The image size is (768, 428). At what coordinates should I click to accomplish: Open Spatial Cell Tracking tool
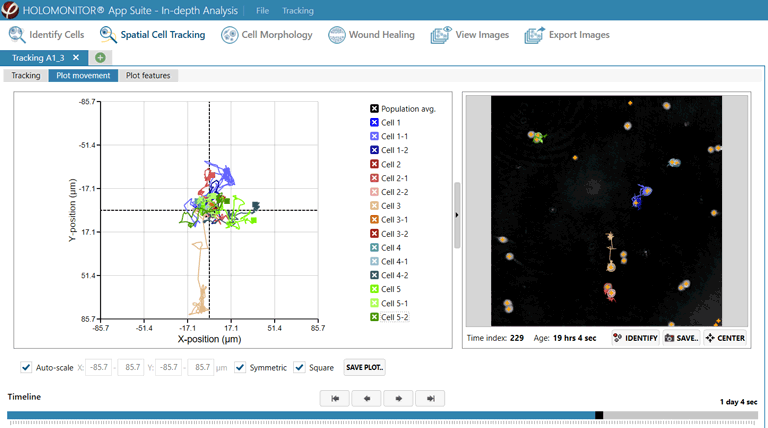pos(152,35)
